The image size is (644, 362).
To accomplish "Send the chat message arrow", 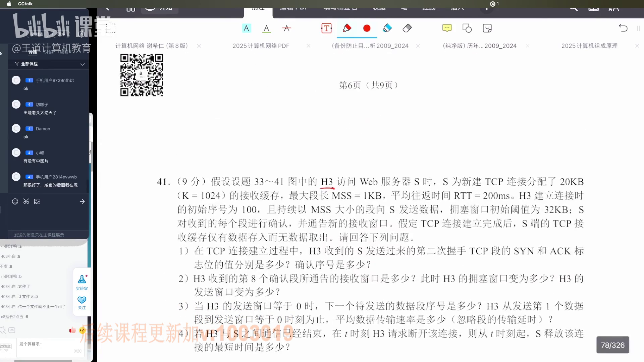I will (82, 201).
